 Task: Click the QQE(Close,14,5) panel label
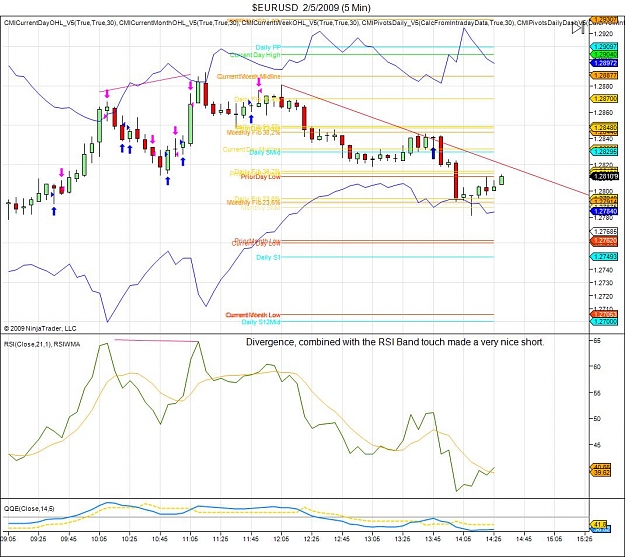pos(29,508)
